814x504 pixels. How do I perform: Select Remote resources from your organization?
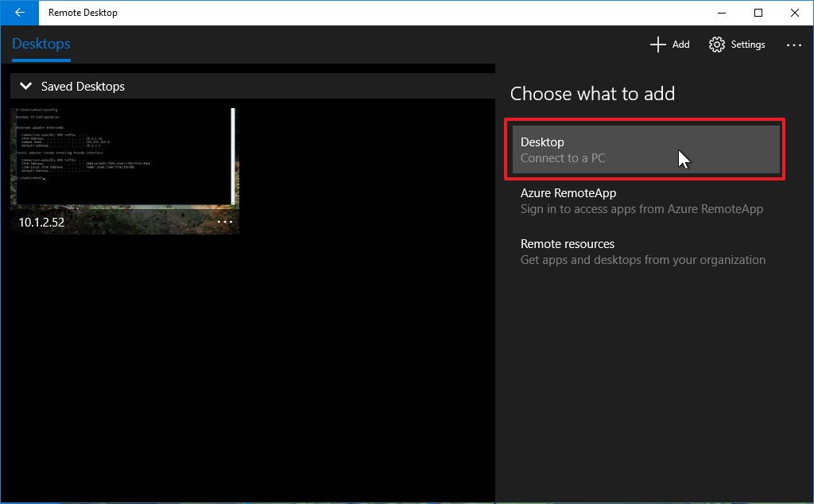(645, 251)
